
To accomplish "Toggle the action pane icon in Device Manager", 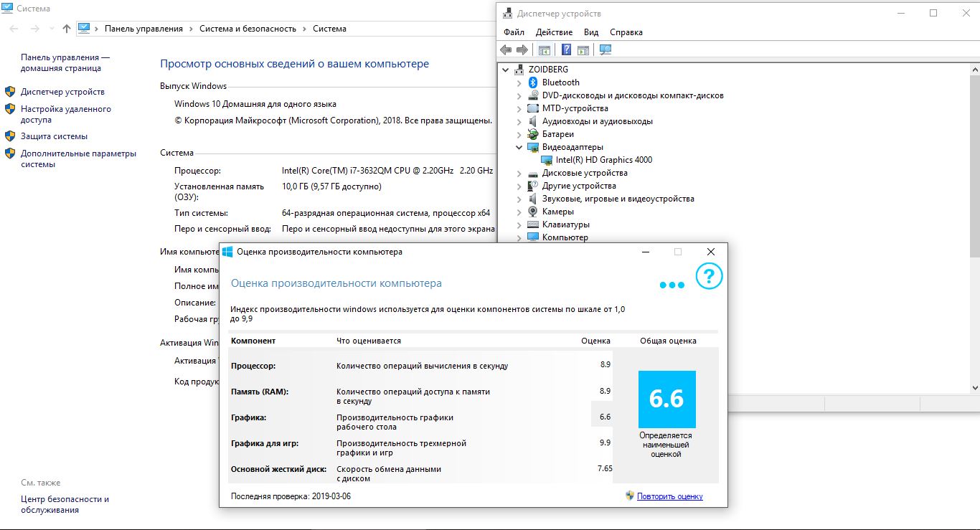I will [x=583, y=50].
